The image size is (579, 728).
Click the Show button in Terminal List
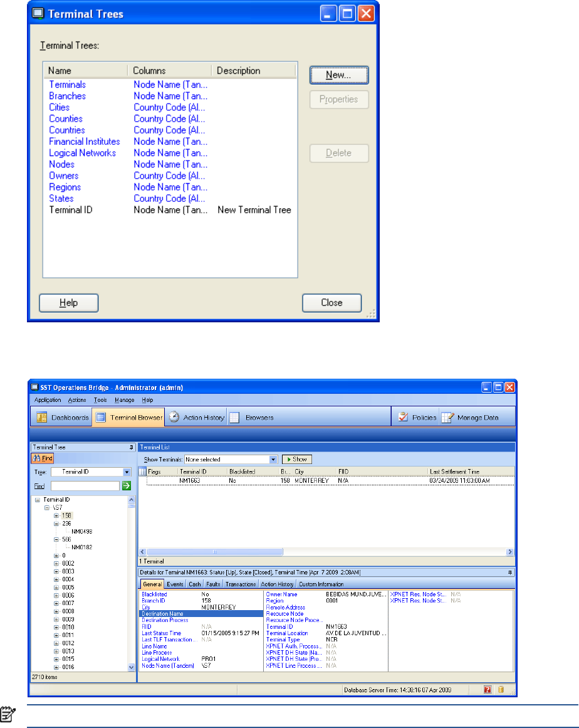[x=297, y=459]
